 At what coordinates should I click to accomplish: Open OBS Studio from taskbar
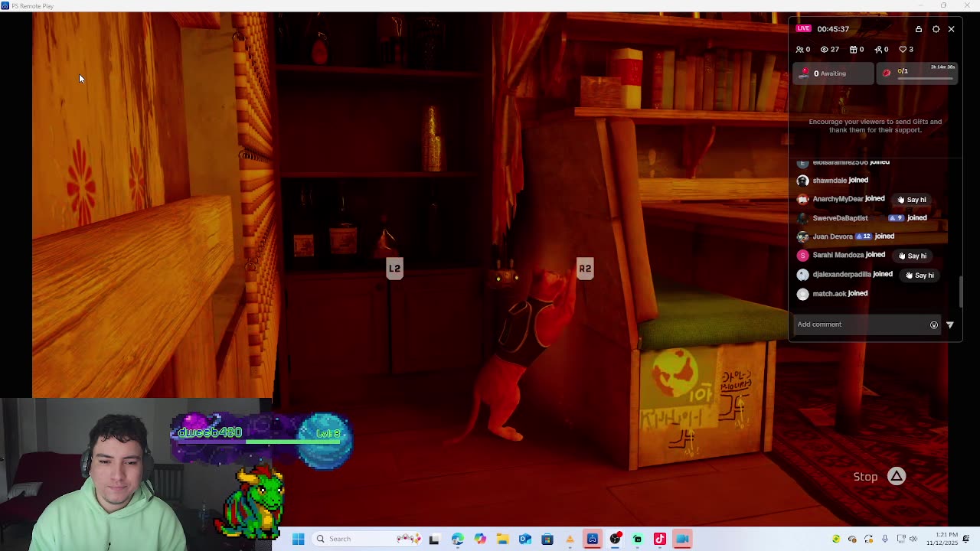pyautogui.click(x=615, y=539)
